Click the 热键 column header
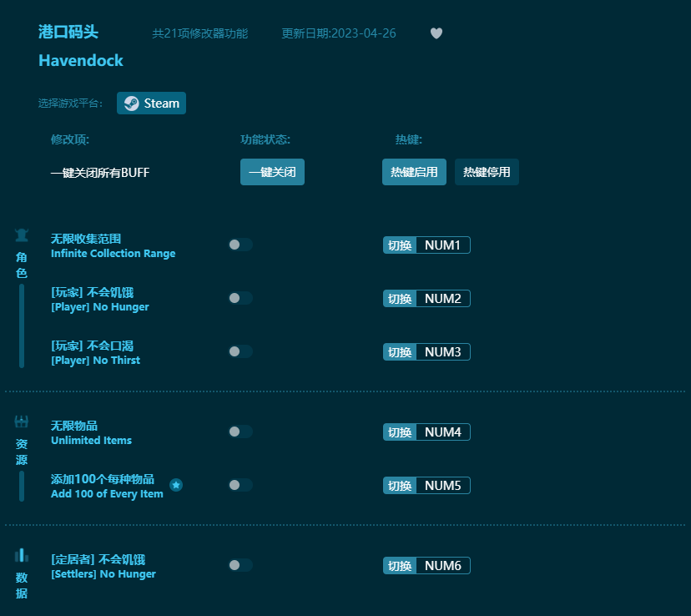 point(409,139)
